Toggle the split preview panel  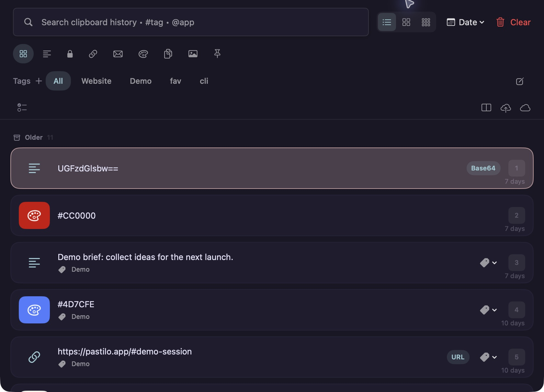[486, 108]
